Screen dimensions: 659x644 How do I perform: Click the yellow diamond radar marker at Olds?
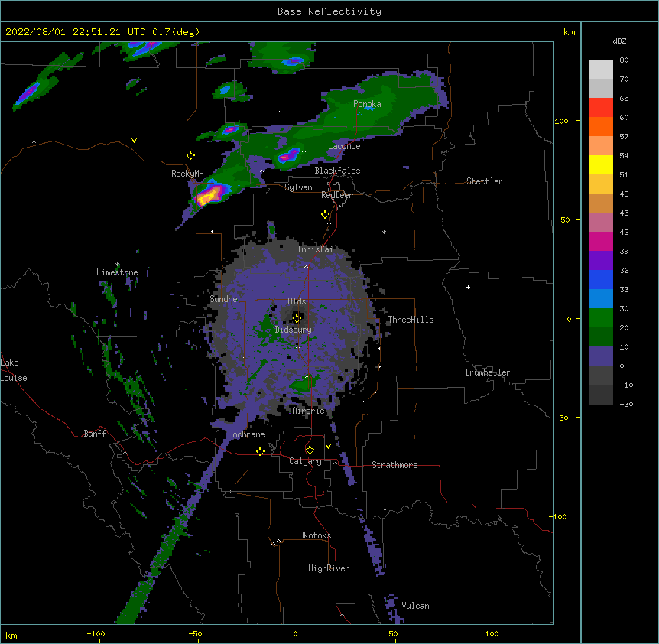(297, 318)
